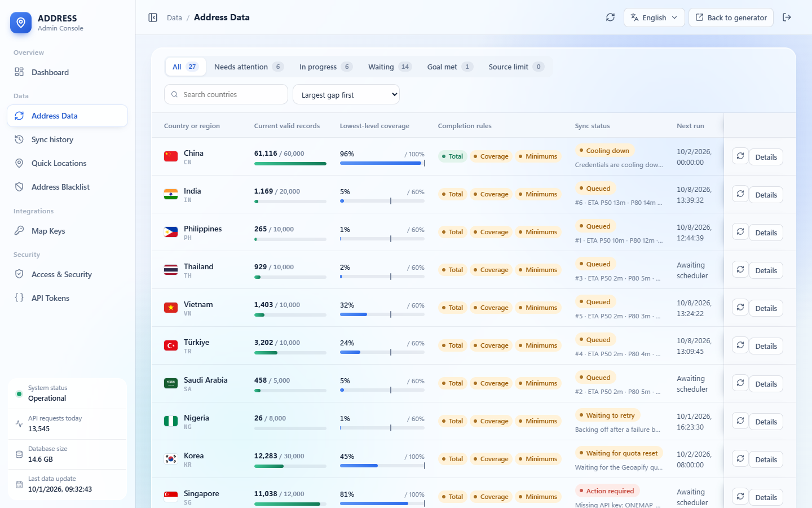Click the logout icon at top right
Viewport: 812px width, 508px height.
(x=787, y=17)
